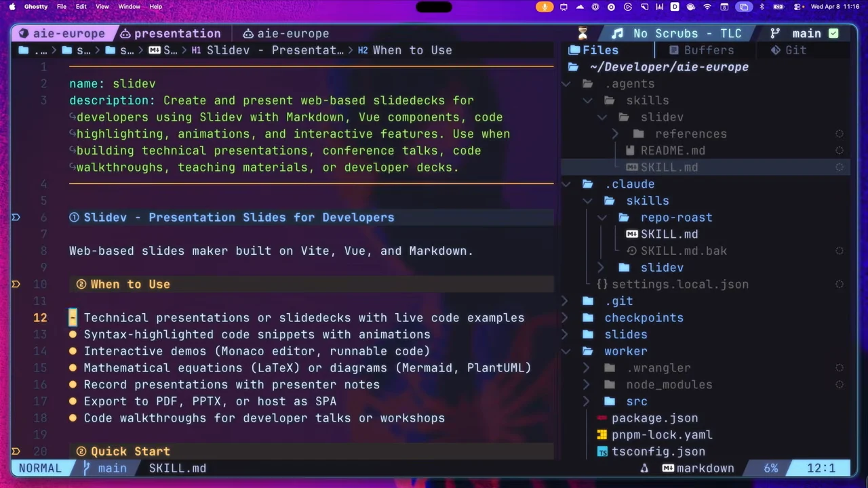The image size is (868, 488).
Task: Click the coffee cup menu bar icon
Action: pos(691,7)
